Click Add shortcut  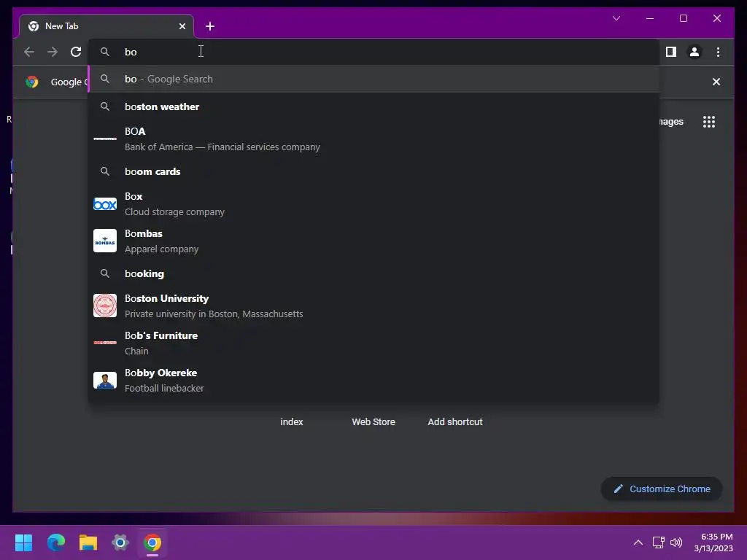tap(455, 422)
